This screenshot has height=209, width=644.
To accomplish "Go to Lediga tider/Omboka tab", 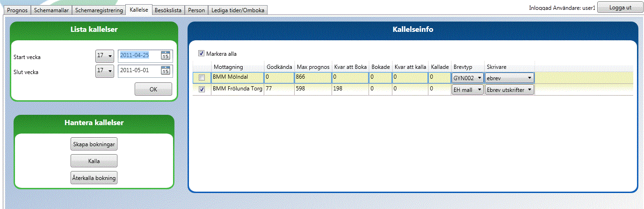I will pos(237,10).
